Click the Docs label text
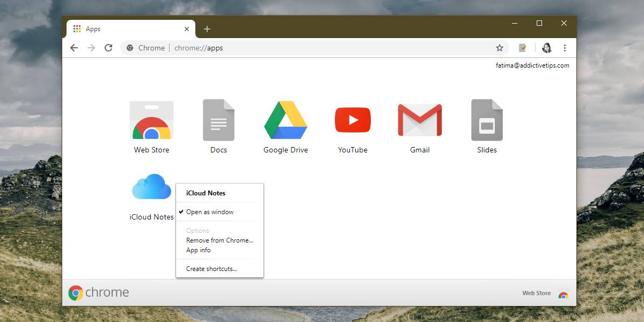 pos(218,150)
